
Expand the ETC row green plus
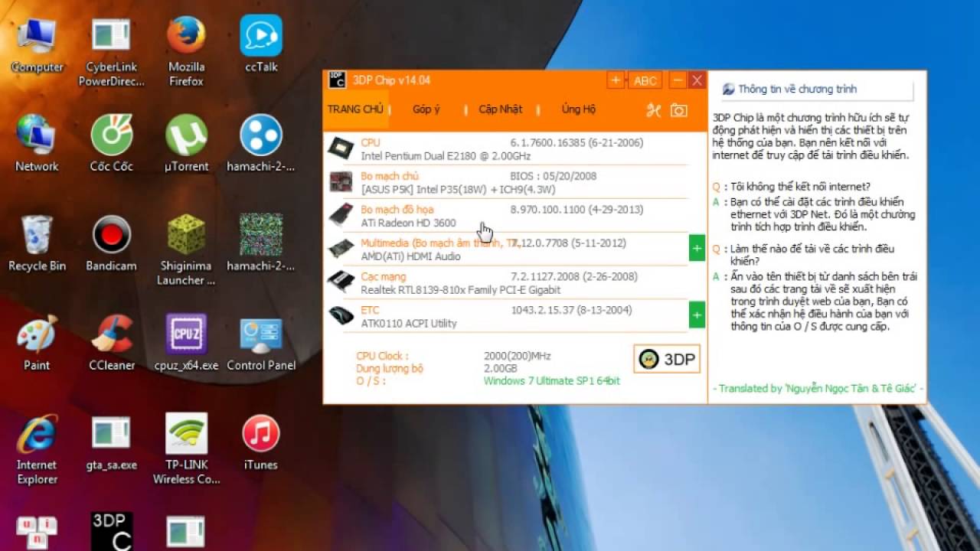(x=697, y=315)
